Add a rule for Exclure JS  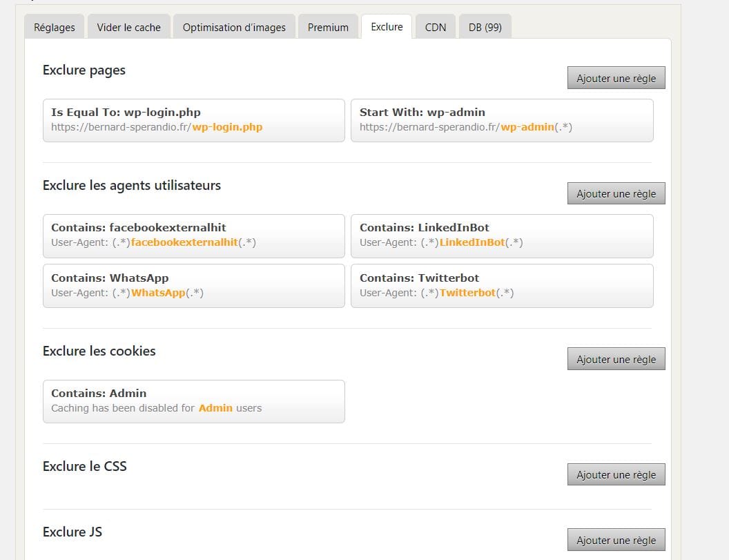tap(616, 539)
